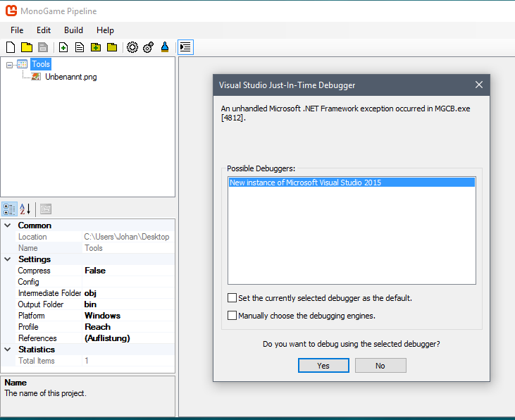Create a new folder with the plus folder icon

[x=96, y=47]
